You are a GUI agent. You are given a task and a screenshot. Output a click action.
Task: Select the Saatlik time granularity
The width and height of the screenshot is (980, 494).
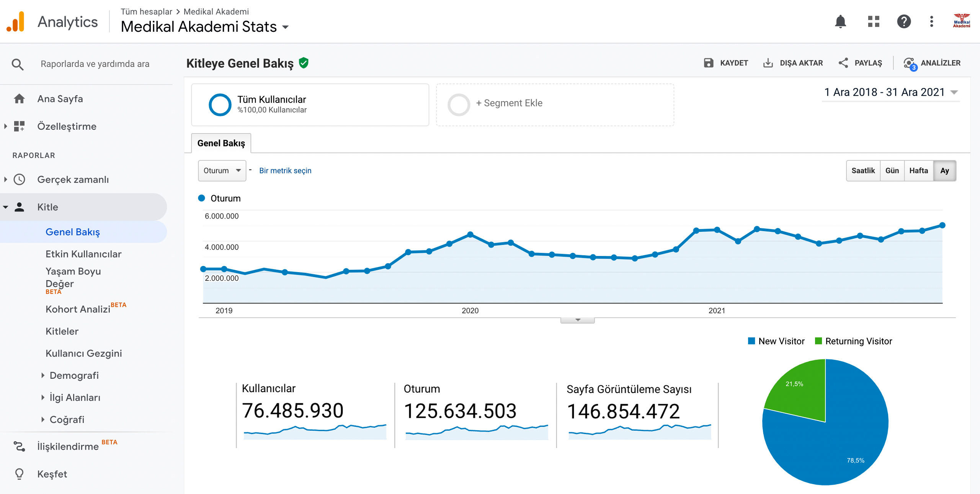pyautogui.click(x=863, y=171)
